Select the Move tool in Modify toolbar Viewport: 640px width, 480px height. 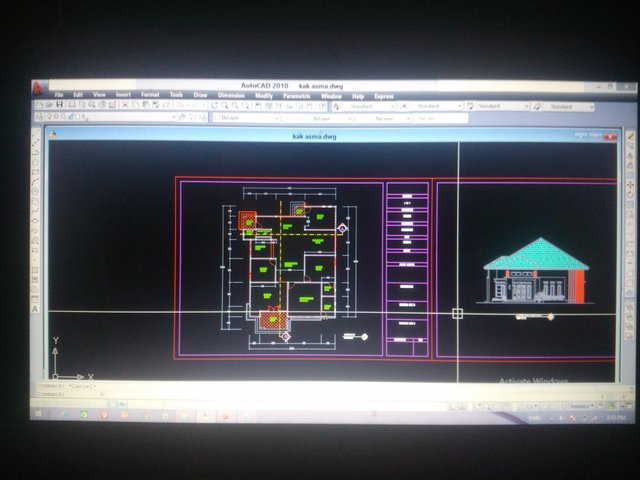[x=631, y=185]
